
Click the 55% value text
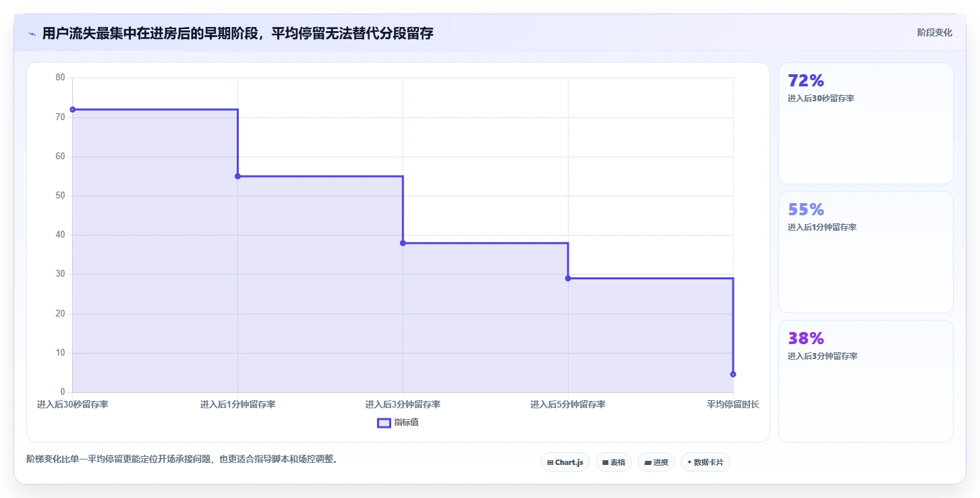(806, 209)
